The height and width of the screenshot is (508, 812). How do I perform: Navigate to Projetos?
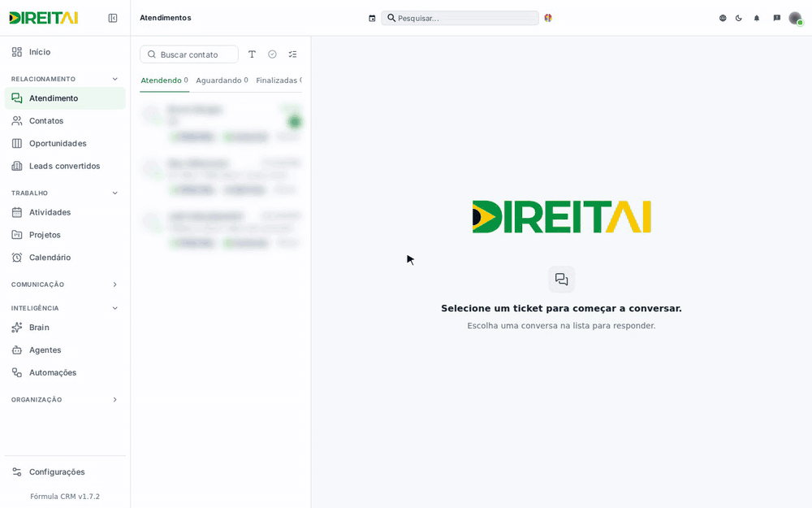coord(65,235)
